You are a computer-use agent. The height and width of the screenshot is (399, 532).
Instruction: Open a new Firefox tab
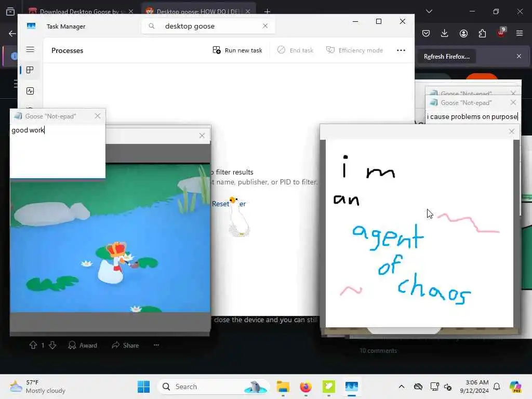coord(267,11)
